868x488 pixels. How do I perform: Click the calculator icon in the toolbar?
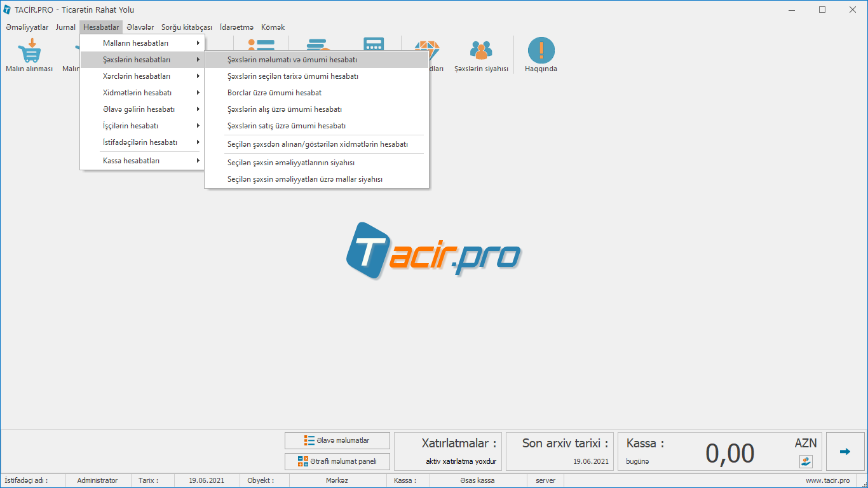pos(374,44)
